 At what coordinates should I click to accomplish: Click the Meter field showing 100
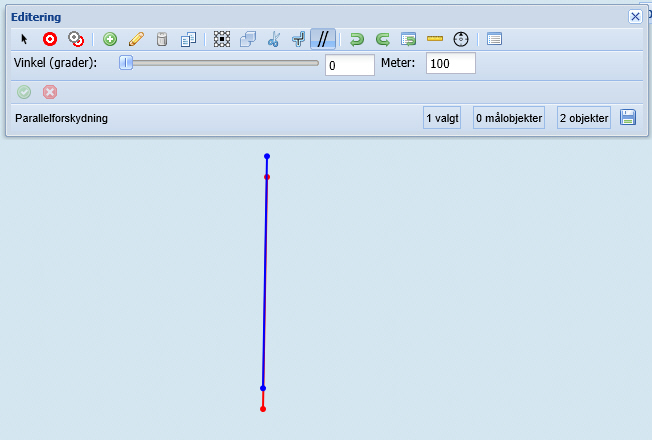(x=451, y=64)
